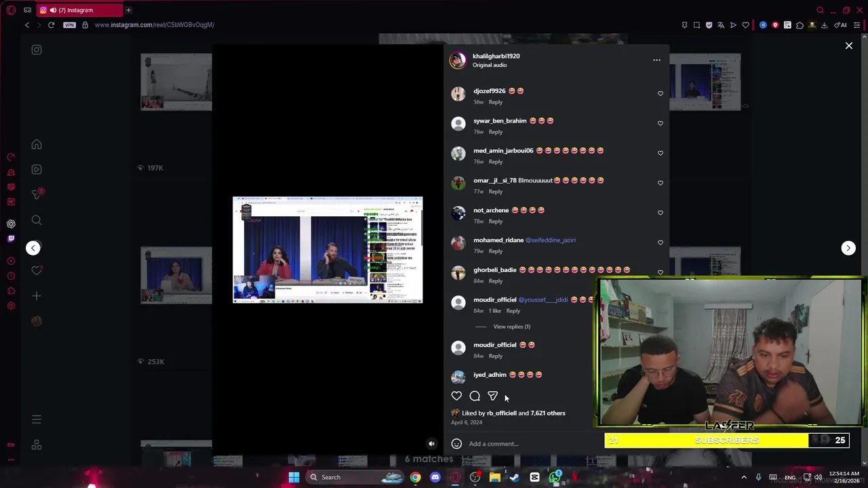Open iyed_adhim username
This screenshot has height=488, width=868.
click(x=490, y=375)
